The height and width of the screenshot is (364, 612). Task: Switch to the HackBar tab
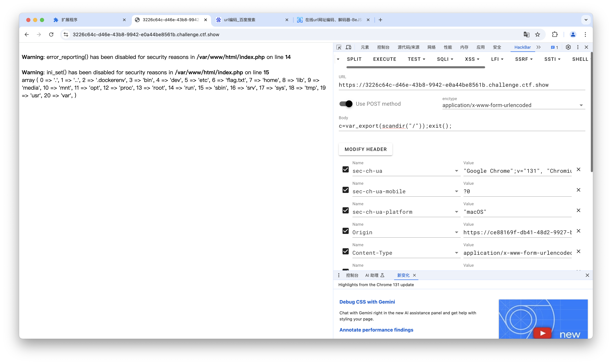pos(523,47)
